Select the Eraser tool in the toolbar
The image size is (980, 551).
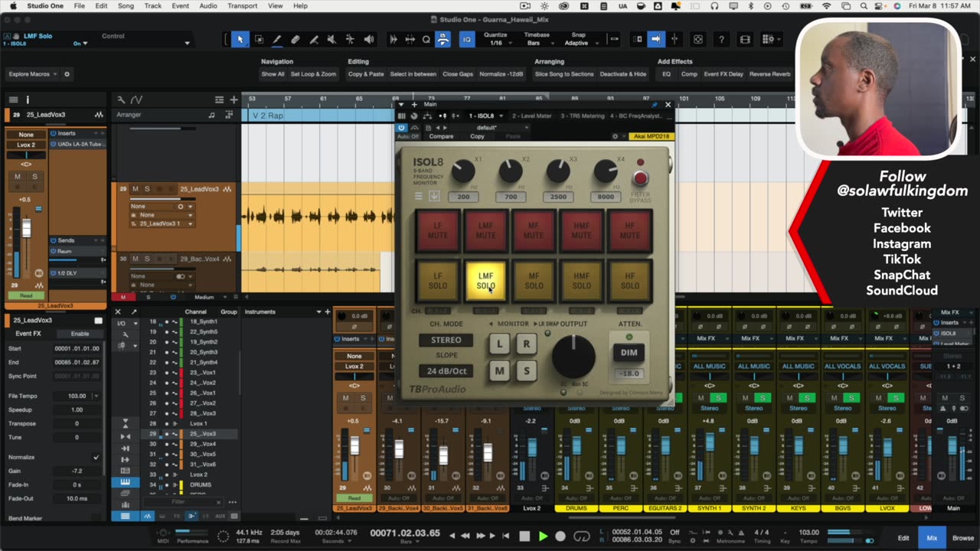point(296,39)
